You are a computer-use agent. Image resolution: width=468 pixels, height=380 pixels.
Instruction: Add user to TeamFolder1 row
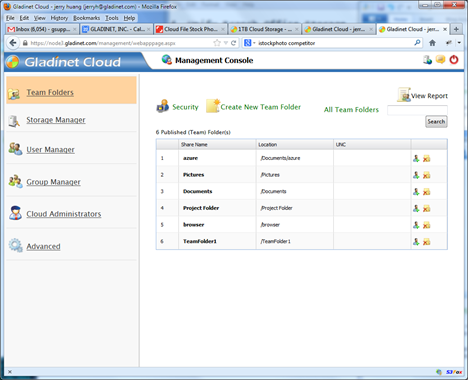pos(416,242)
